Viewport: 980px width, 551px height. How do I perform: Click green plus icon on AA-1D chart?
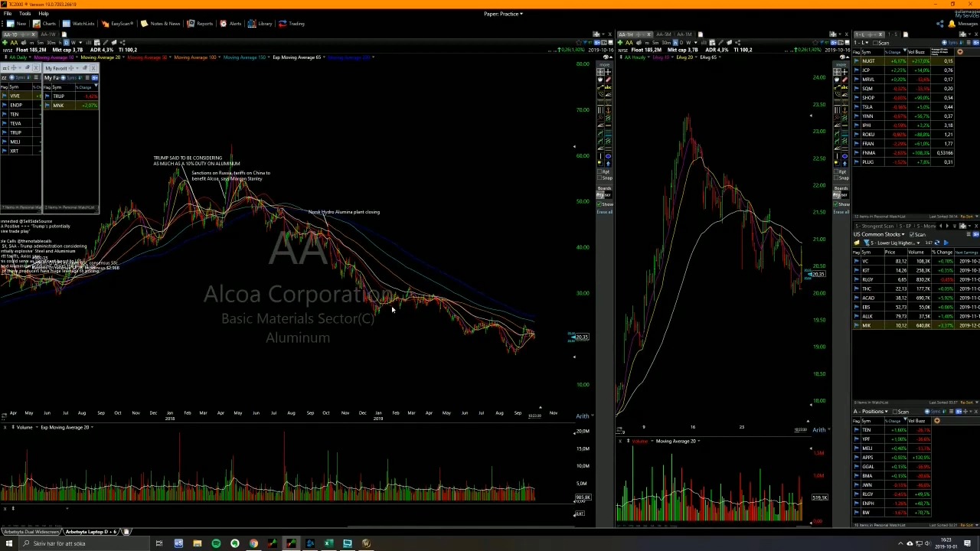point(5,43)
